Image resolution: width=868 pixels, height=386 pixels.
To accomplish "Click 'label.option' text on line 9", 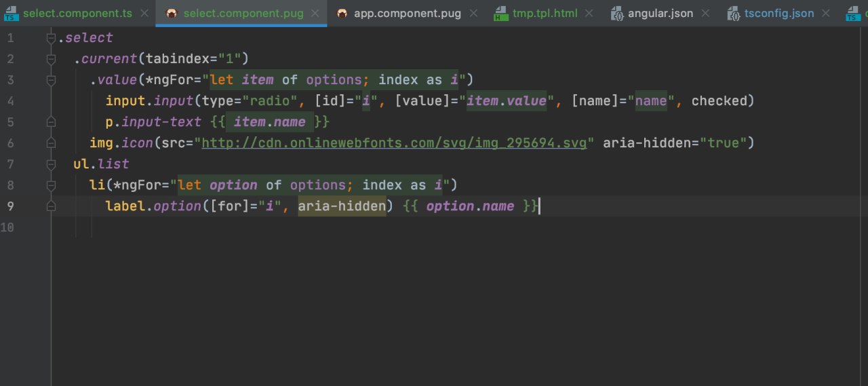I will click(x=153, y=206).
